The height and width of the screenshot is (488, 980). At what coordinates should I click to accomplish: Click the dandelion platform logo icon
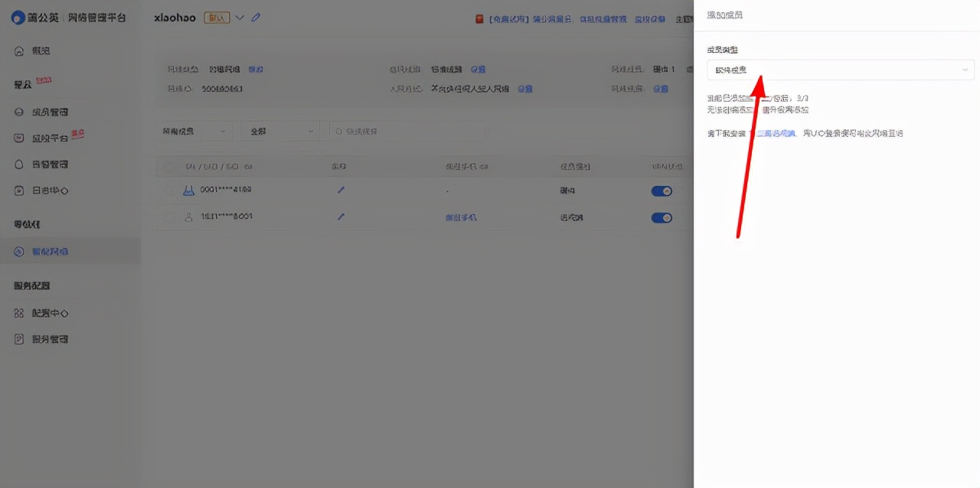[18, 17]
